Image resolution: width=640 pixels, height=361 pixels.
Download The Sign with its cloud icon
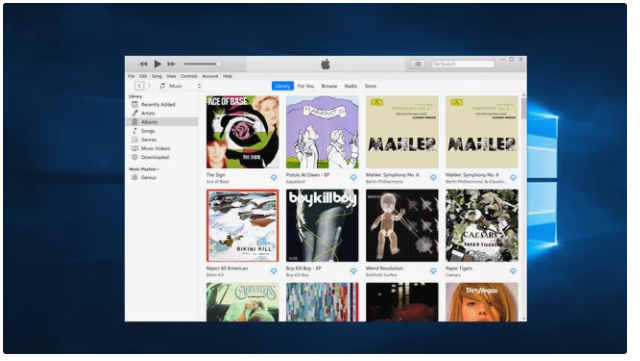click(274, 178)
